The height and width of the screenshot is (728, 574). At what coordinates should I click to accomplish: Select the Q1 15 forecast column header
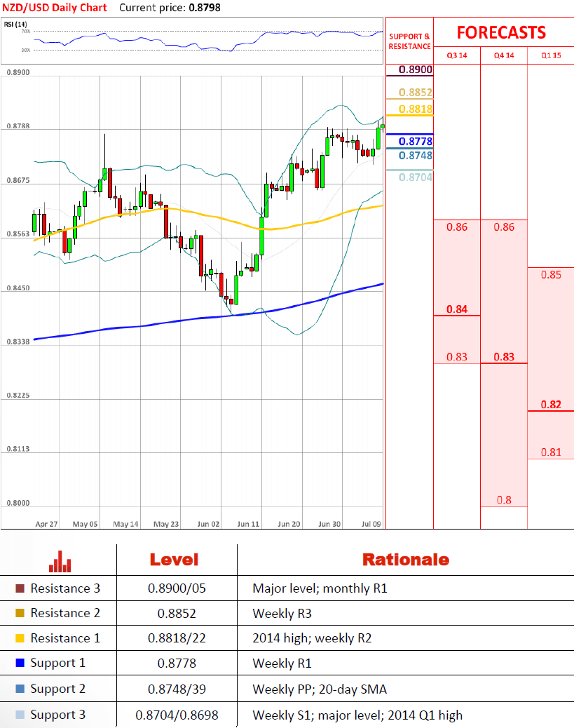tap(551, 55)
